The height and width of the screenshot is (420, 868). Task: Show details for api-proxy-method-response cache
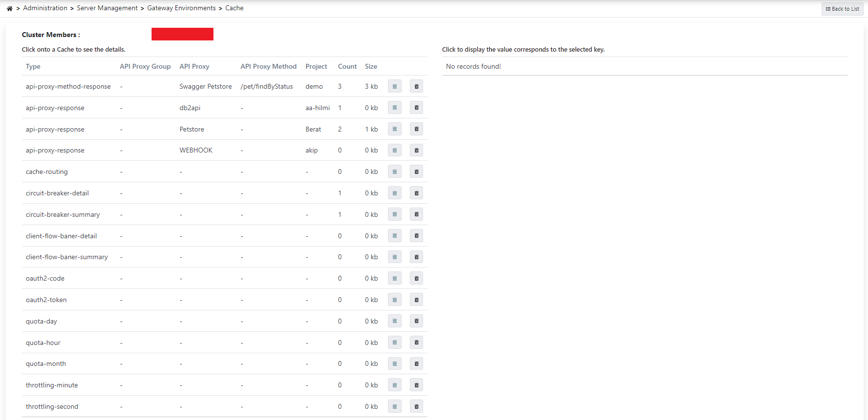[394, 86]
